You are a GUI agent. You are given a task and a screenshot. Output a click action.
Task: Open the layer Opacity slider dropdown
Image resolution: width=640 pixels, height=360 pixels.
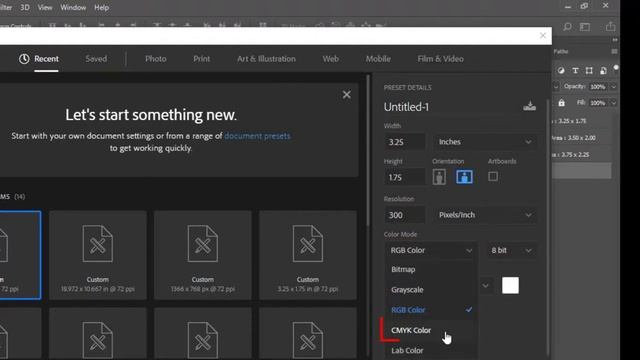tap(613, 87)
